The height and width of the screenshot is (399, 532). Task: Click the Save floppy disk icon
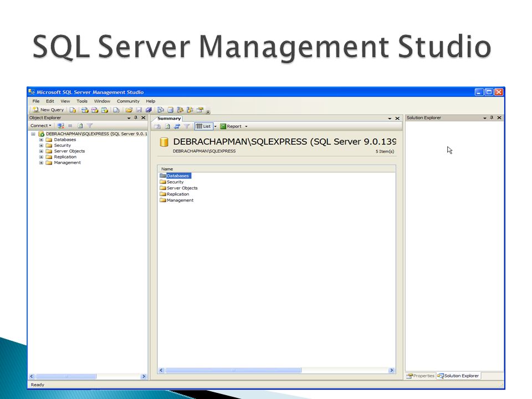[139, 110]
